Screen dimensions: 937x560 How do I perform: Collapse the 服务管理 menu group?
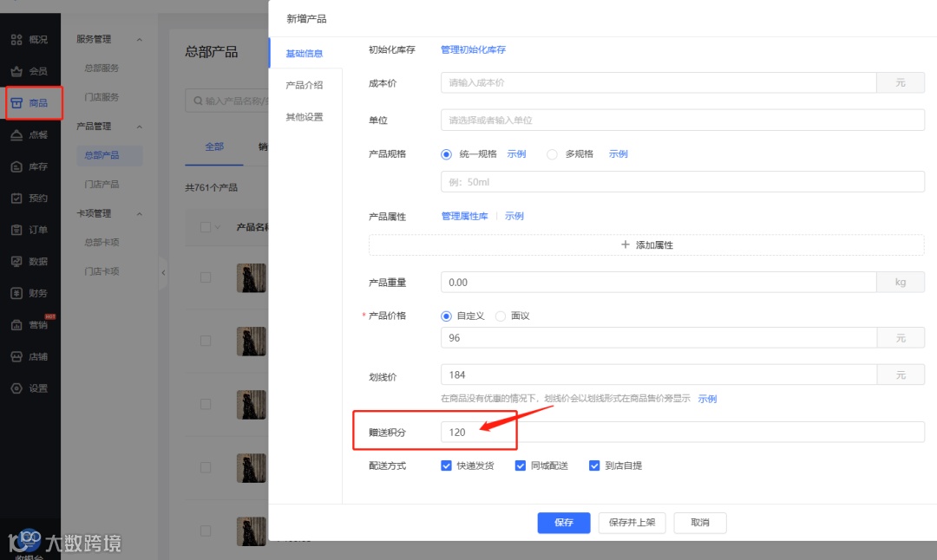pyautogui.click(x=139, y=39)
